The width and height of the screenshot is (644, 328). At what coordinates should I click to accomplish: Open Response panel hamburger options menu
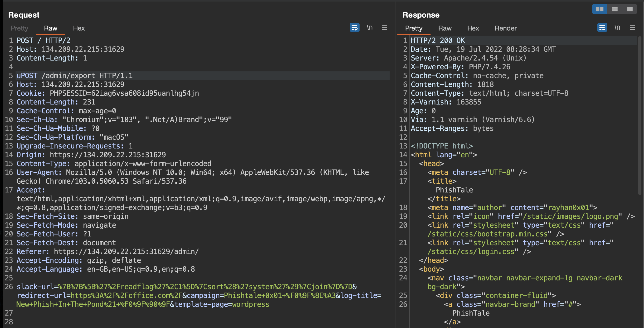pyautogui.click(x=632, y=28)
